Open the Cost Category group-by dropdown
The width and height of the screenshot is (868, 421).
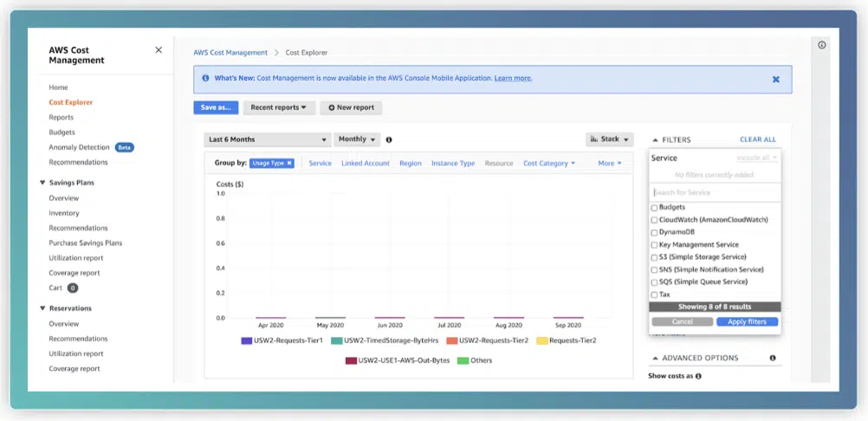pos(549,163)
